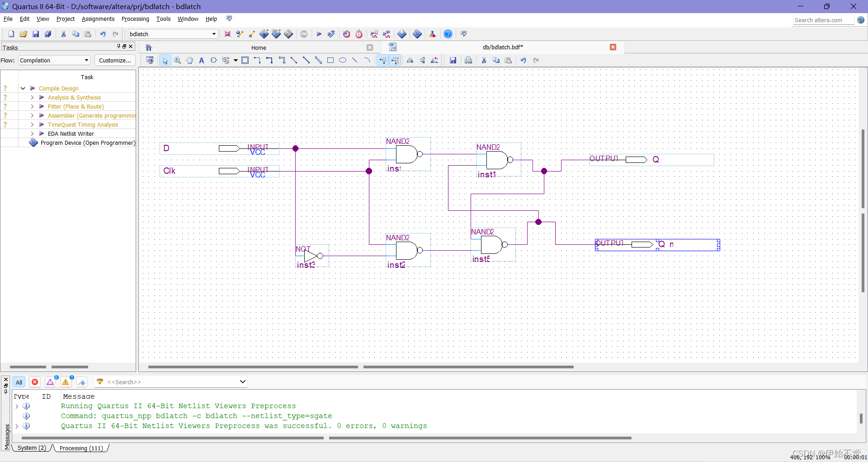Open the Assignments menu
868x462 pixels.
(x=98, y=19)
